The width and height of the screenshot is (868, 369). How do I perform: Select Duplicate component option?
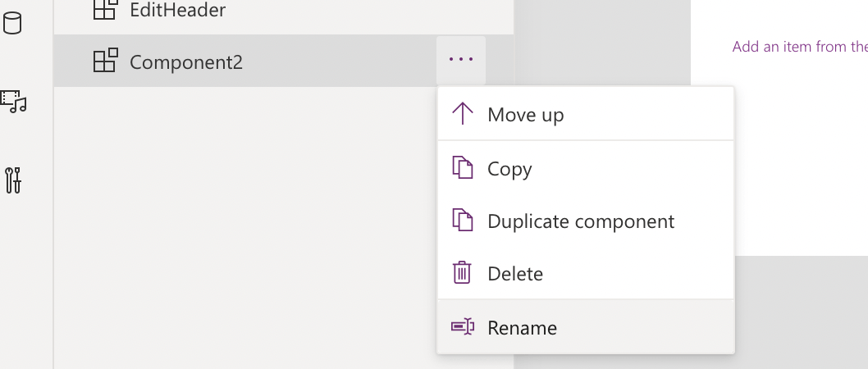580,221
